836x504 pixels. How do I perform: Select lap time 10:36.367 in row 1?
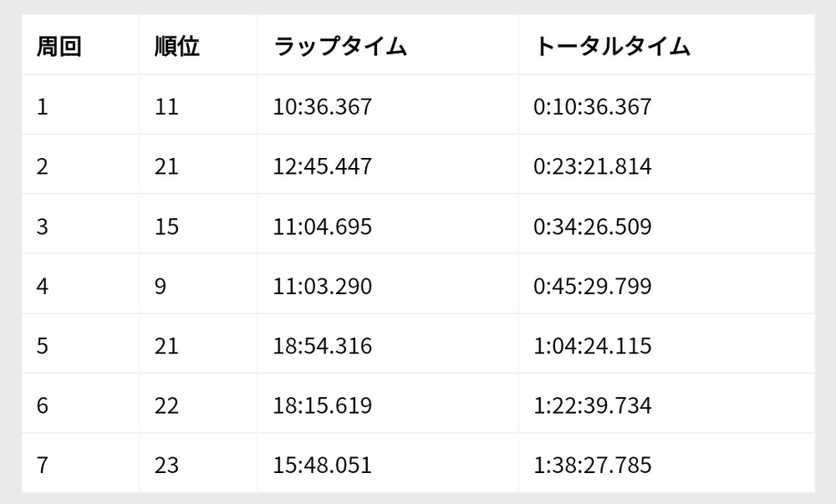(x=323, y=106)
